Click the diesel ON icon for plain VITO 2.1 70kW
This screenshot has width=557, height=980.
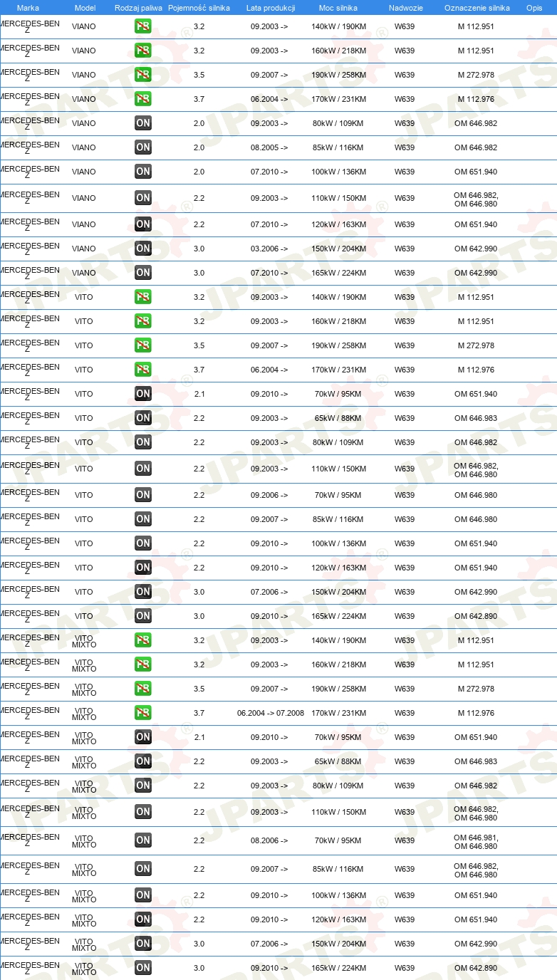pyautogui.click(x=143, y=394)
